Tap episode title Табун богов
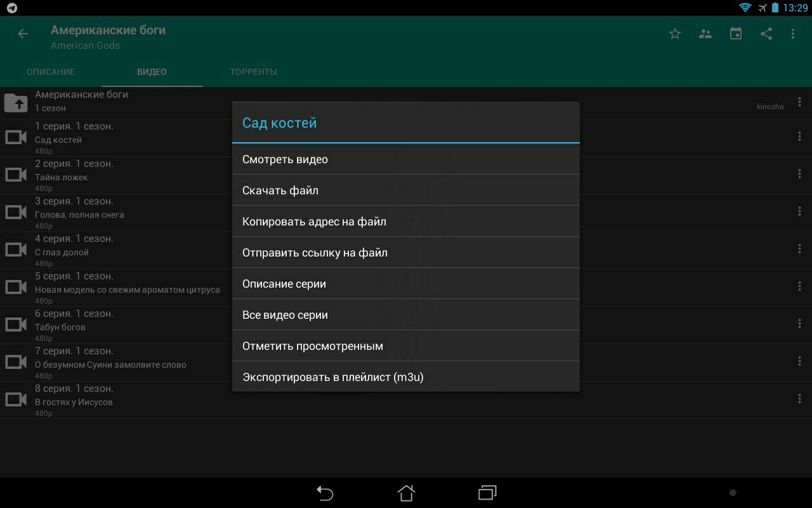The image size is (812, 508). tap(60, 327)
